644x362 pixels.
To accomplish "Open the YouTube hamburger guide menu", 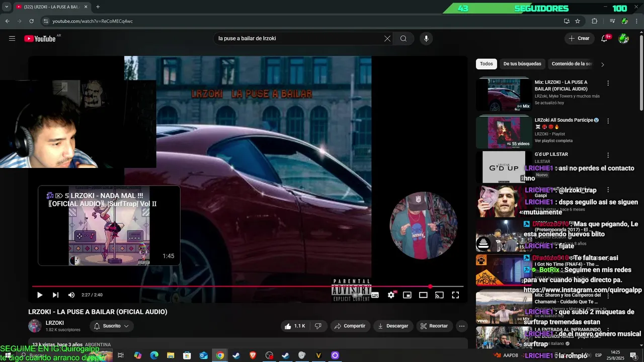I will [12, 38].
